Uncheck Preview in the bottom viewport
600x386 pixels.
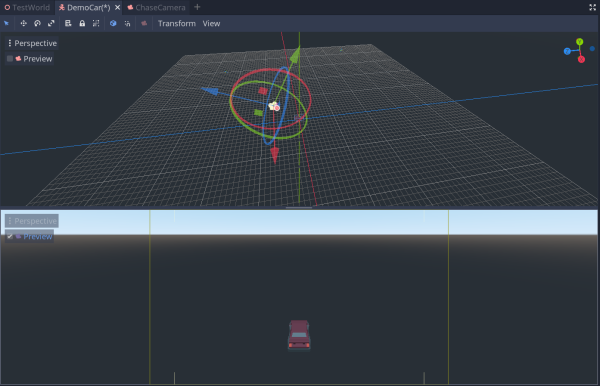[x=10, y=236]
